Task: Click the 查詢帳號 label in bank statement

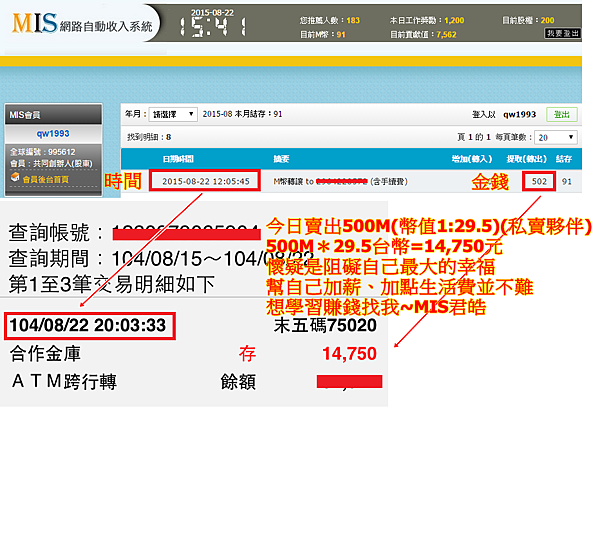Action: (56, 233)
